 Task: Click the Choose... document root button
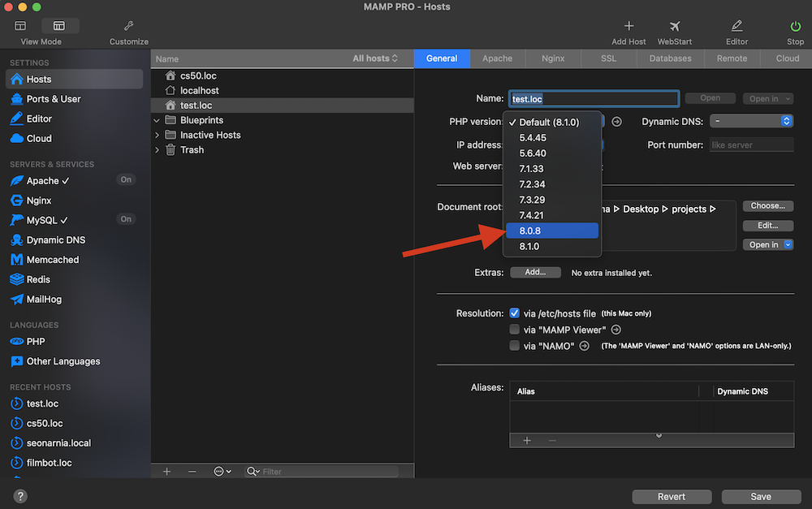click(x=767, y=206)
